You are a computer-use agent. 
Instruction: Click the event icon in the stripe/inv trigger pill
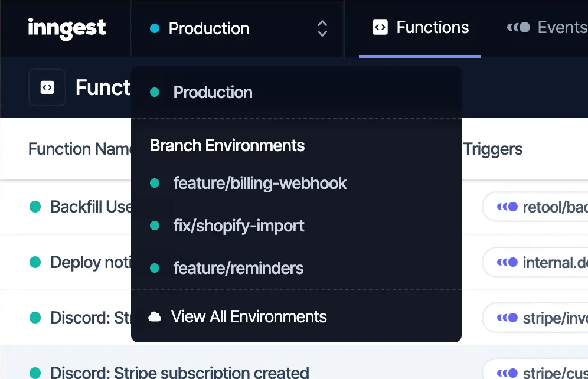(507, 318)
